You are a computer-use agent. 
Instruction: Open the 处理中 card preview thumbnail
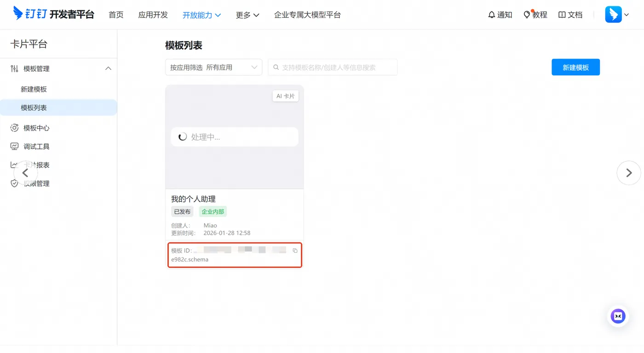click(x=235, y=137)
